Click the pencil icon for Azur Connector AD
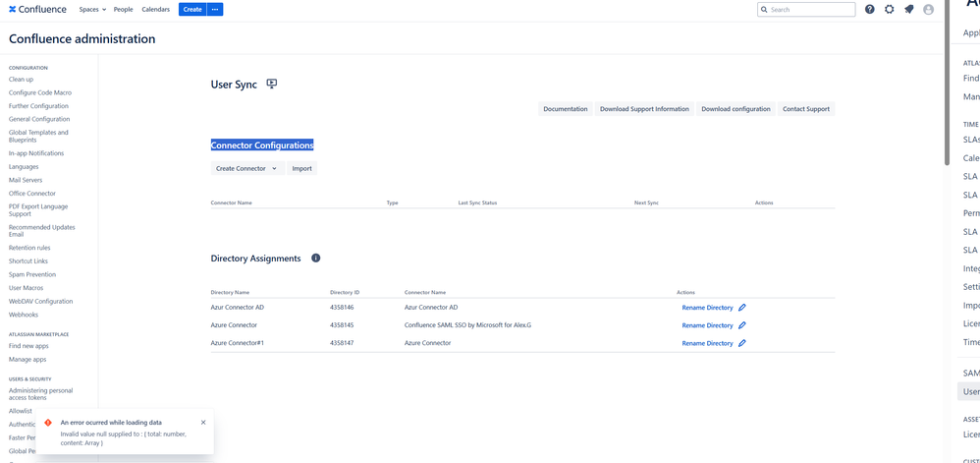This screenshot has height=463, width=980. tap(742, 308)
